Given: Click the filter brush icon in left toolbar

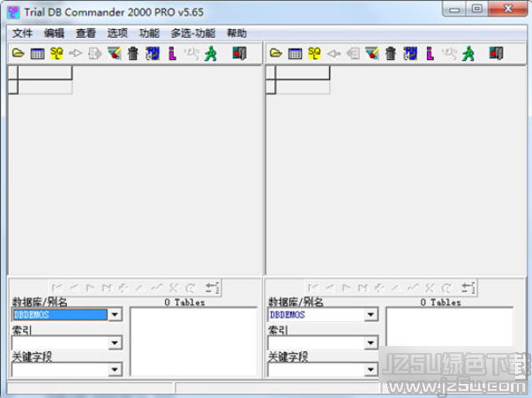Looking at the screenshot, I should pyautogui.click(x=114, y=54).
